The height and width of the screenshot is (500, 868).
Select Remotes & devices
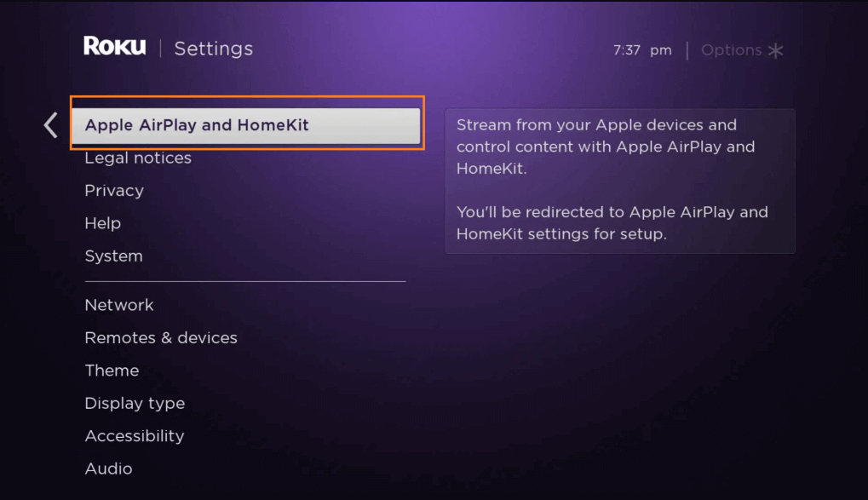point(161,338)
